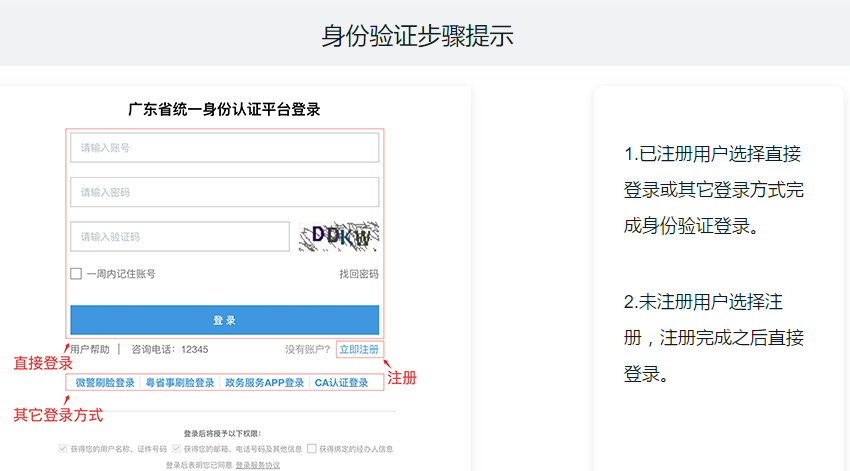Viewport: 850px width, 471px height.
Task: Open the 找回密码 link
Action: point(358,274)
